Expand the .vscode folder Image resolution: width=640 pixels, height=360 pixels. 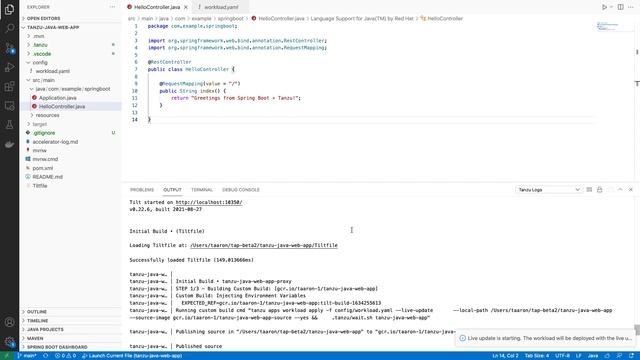coord(71,54)
